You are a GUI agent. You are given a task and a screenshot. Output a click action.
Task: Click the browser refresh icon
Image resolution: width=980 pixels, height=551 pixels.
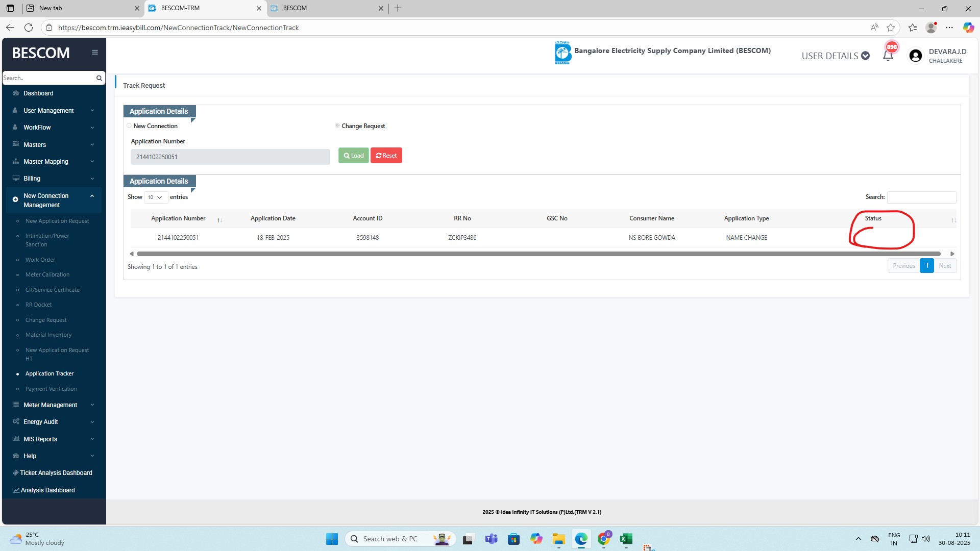click(x=29, y=28)
